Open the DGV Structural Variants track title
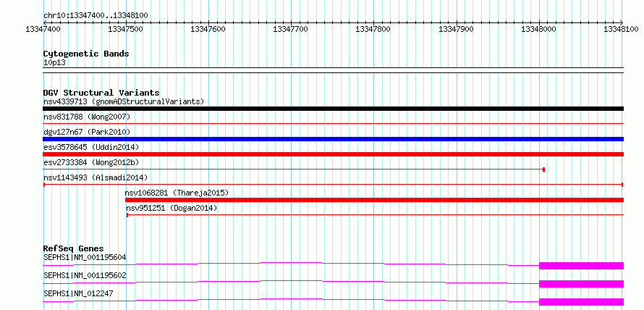The image size is (644, 310). point(101,93)
